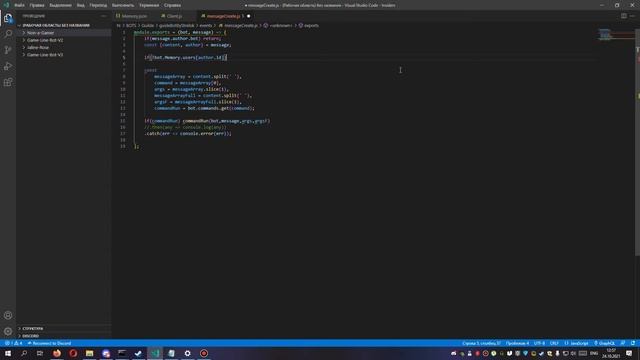Open the Run and Debug view
This screenshot has width=640, height=360.
[x=8, y=66]
